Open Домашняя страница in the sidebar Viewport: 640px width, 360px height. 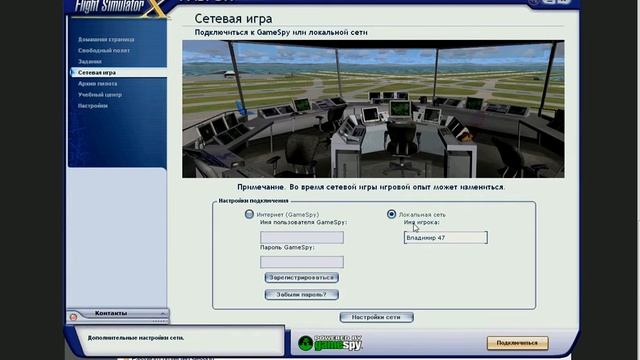click(x=106, y=40)
